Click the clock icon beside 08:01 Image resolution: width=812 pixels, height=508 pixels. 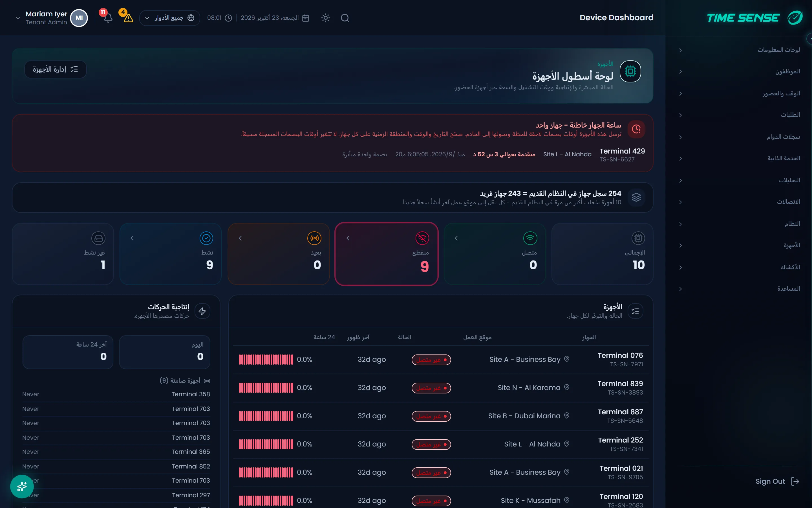[x=228, y=18]
